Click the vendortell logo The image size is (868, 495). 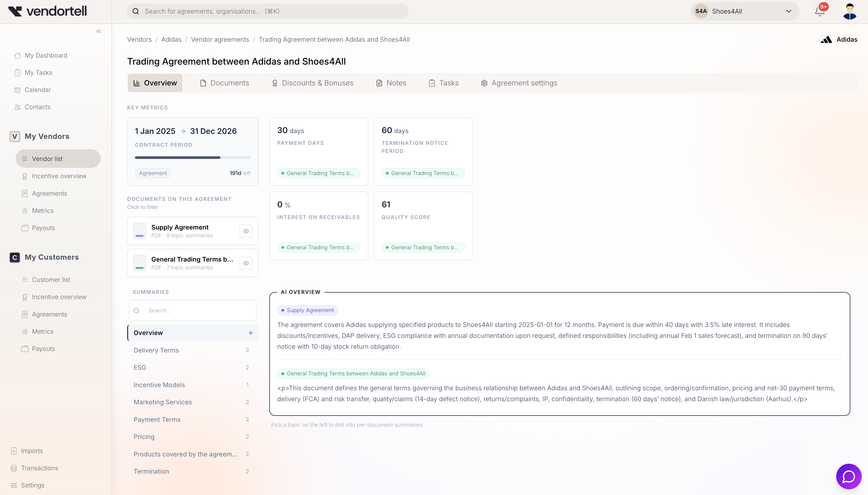click(48, 11)
